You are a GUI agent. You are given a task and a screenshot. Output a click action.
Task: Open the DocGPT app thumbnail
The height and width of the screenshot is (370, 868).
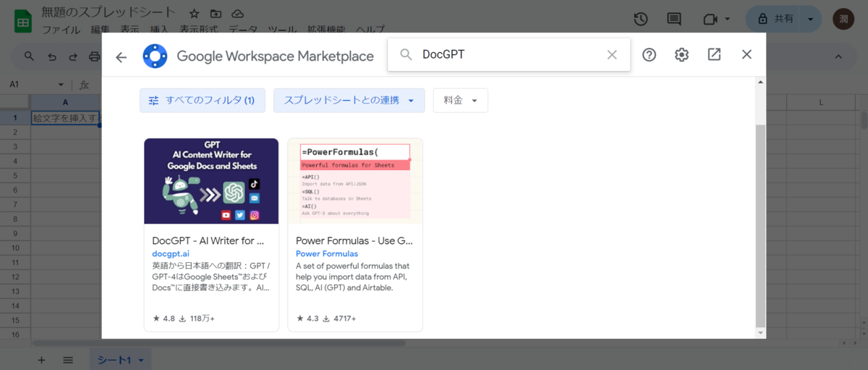211,181
